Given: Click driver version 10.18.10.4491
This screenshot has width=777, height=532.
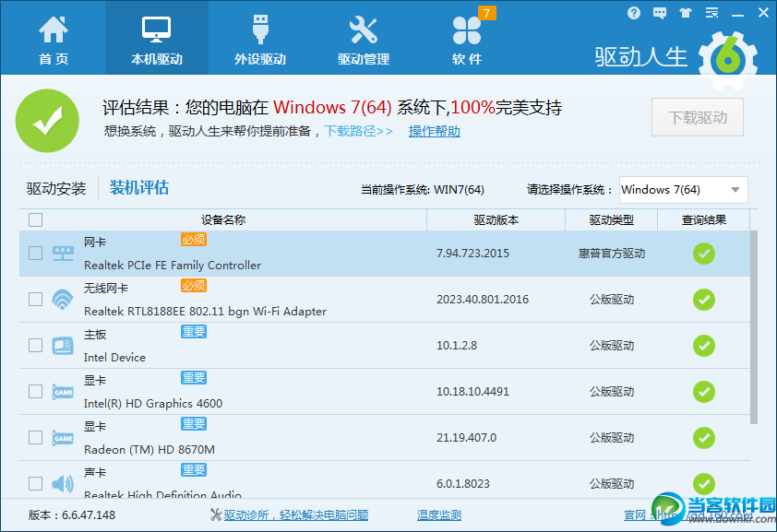Looking at the screenshot, I should 472,392.
